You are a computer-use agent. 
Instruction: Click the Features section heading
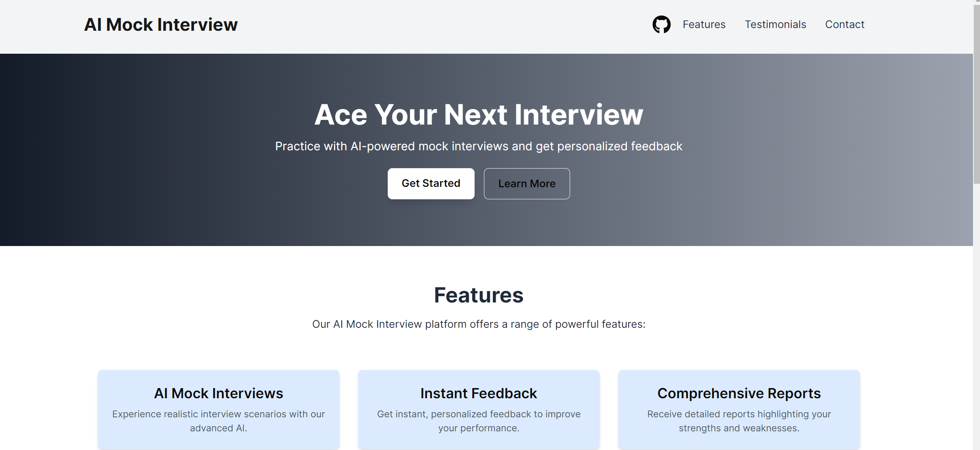(479, 295)
